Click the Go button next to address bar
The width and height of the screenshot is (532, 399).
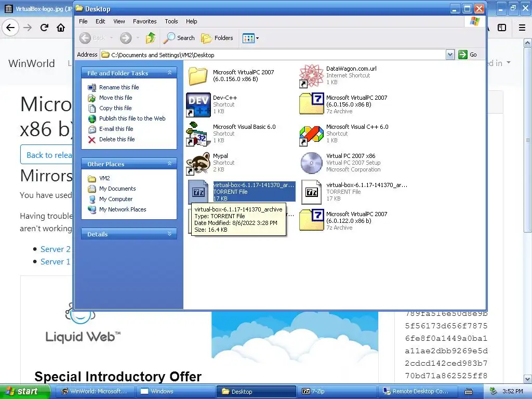click(468, 55)
